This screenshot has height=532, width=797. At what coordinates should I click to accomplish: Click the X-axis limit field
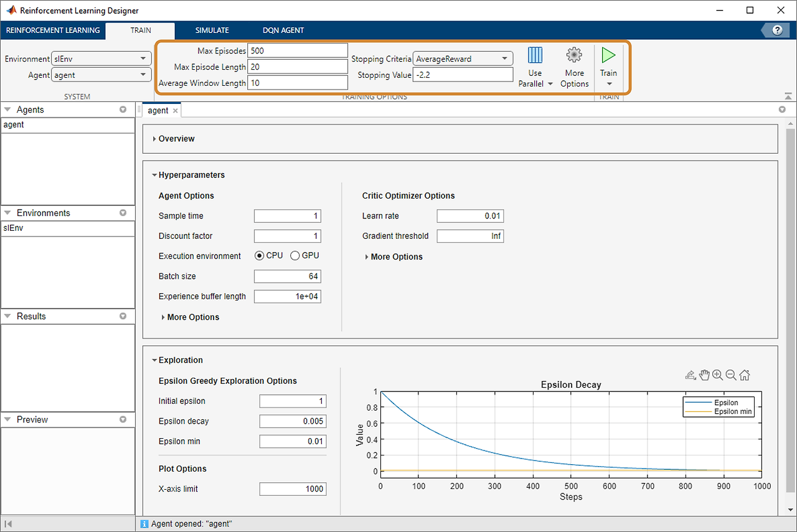pos(293,489)
